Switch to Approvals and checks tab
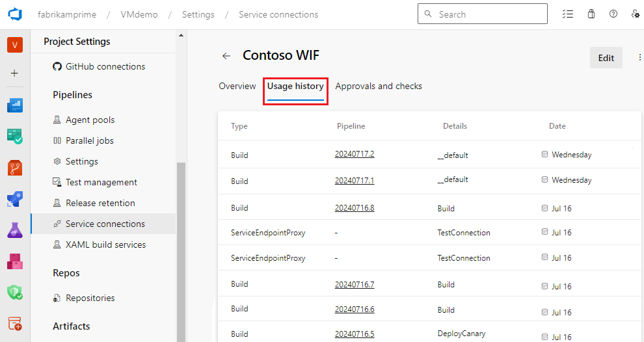Screen dimensions: 644x342 pyautogui.click(x=379, y=86)
